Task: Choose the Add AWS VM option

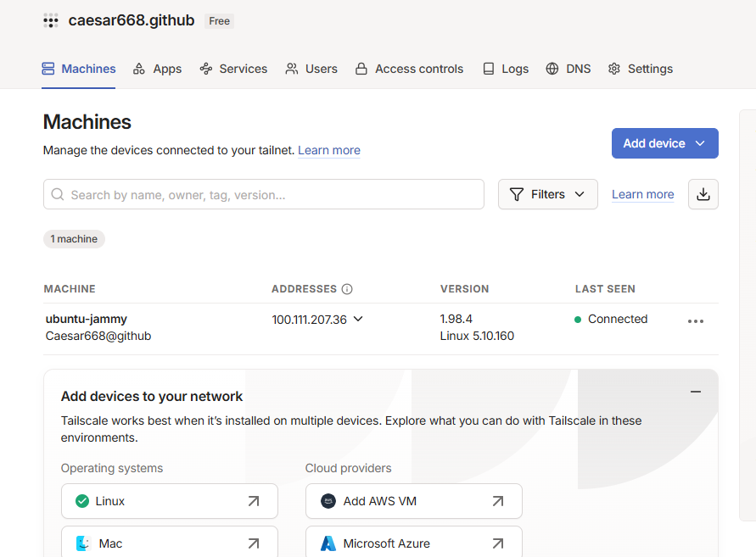Action: point(414,501)
